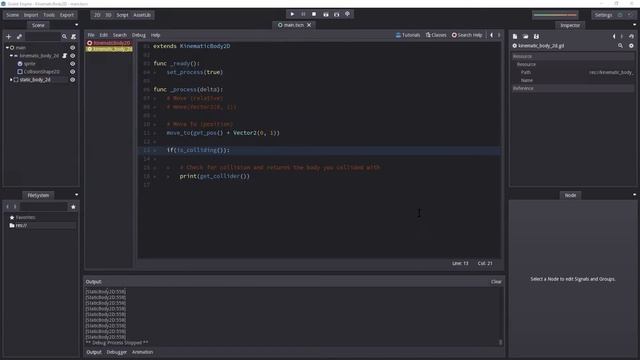Click the CollisionShape2D node icon
Image resolution: width=640 pixels, height=360 pixels.
[20, 72]
